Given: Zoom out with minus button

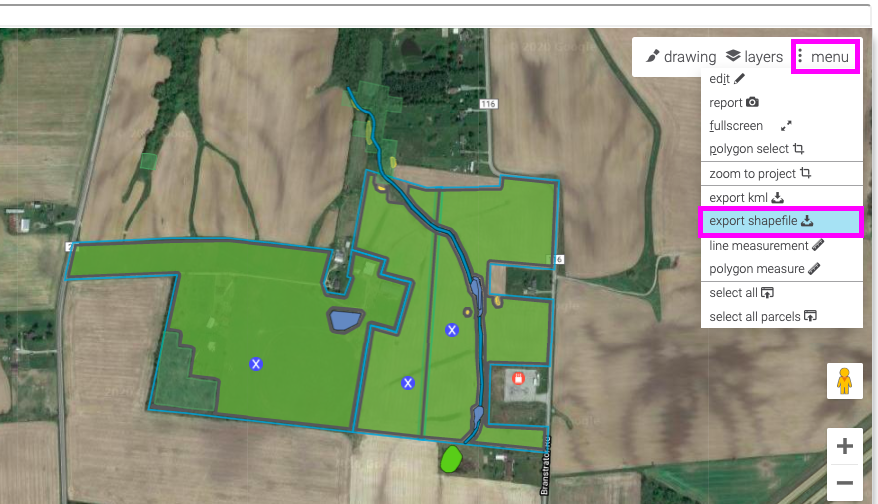Looking at the screenshot, I should (x=844, y=483).
